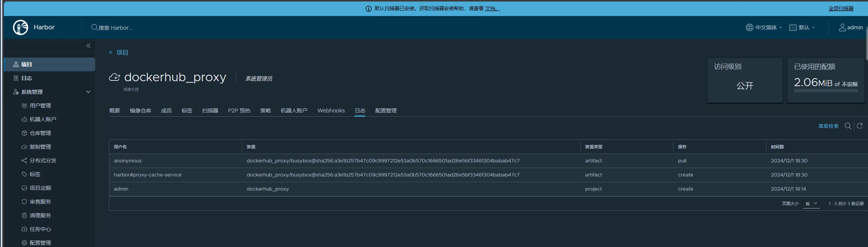Open the 默认 theme dropdown
Screen dimensions: 868x247
(x=802, y=27)
